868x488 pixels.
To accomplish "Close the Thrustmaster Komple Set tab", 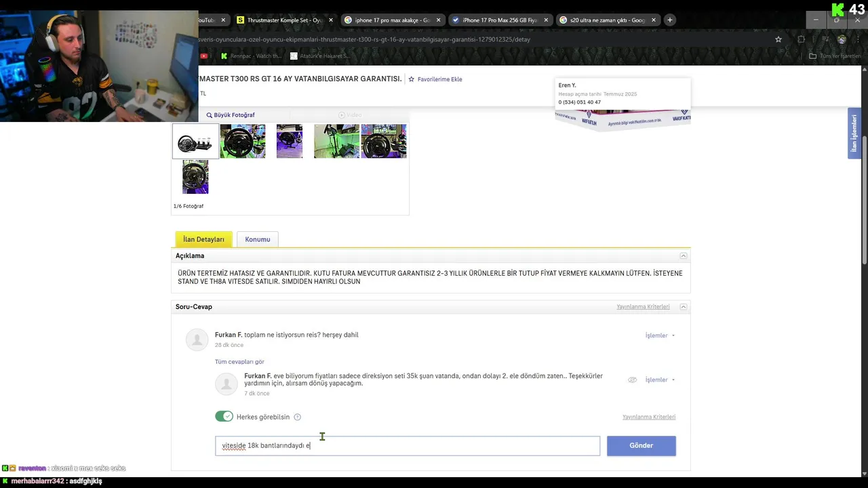I will point(331,20).
